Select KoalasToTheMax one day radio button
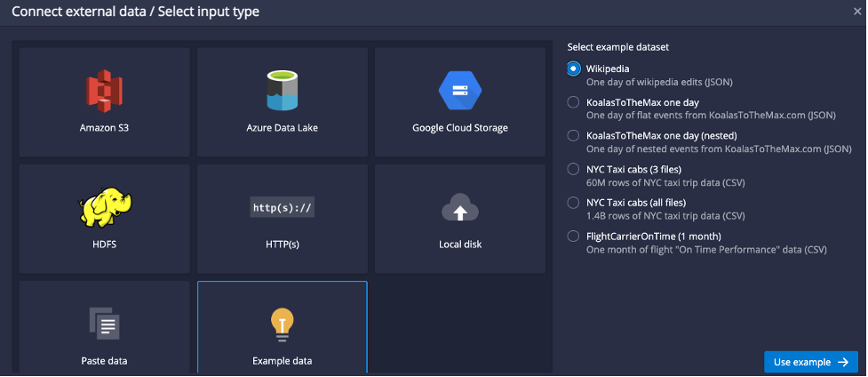The image size is (868, 377). [574, 102]
